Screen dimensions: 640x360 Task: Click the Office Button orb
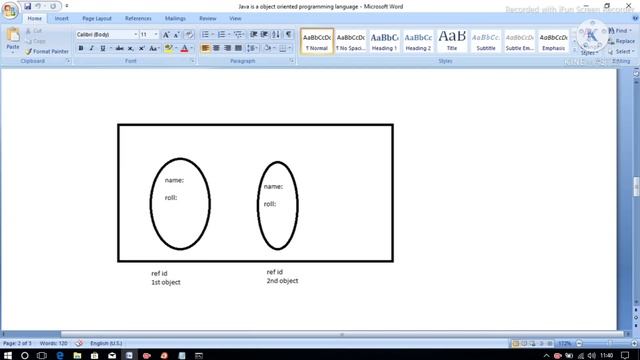10,10
